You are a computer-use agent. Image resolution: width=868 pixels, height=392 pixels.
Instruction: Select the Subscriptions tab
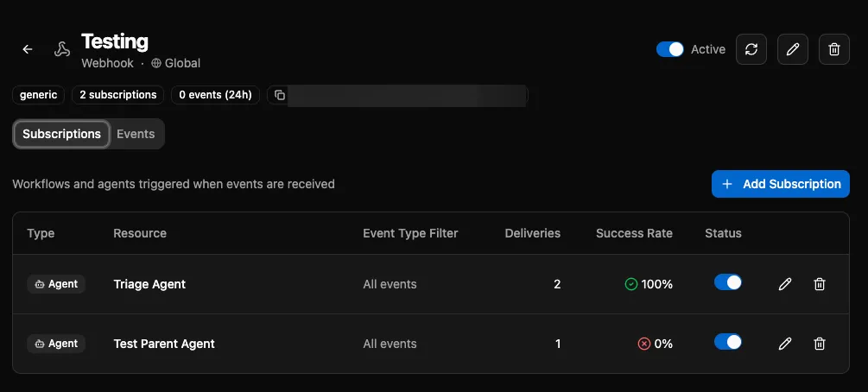tap(61, 134)
